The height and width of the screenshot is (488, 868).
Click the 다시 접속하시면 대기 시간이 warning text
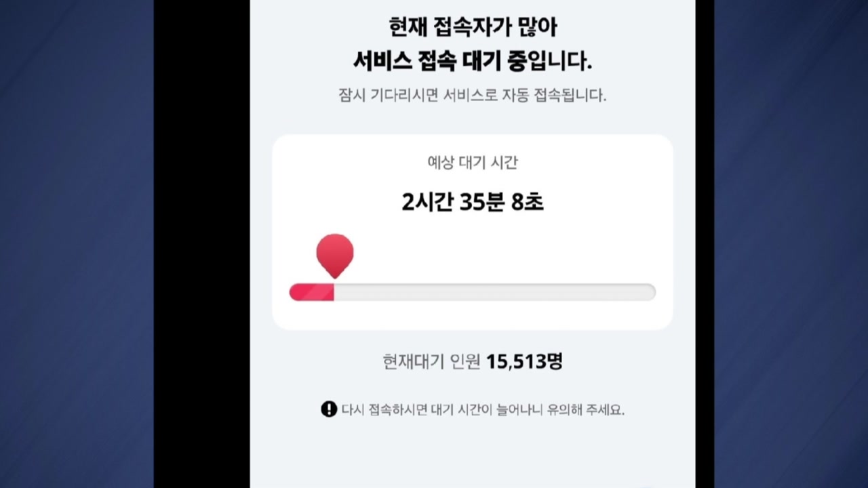tap(483, 410)
